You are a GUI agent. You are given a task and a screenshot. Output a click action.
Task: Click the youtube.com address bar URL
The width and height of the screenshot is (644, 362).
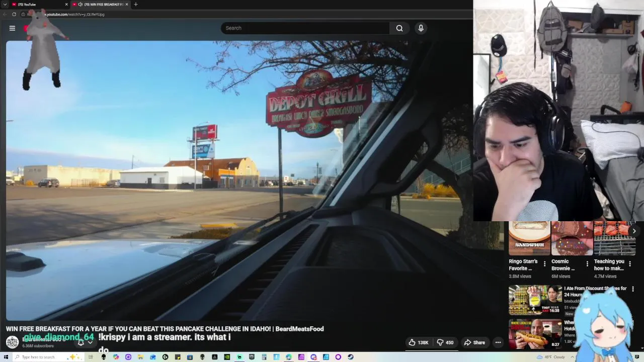pyautogui.click(x=75, y=14)
